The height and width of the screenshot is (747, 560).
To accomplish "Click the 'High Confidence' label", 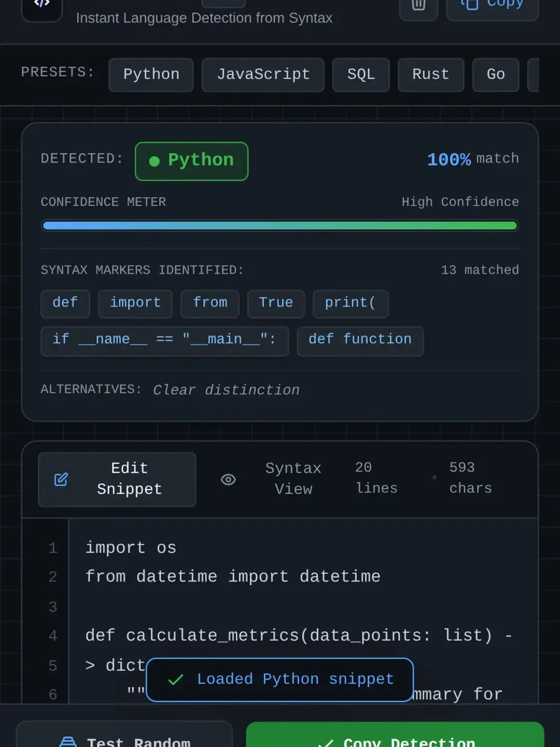I will [460, 202].
